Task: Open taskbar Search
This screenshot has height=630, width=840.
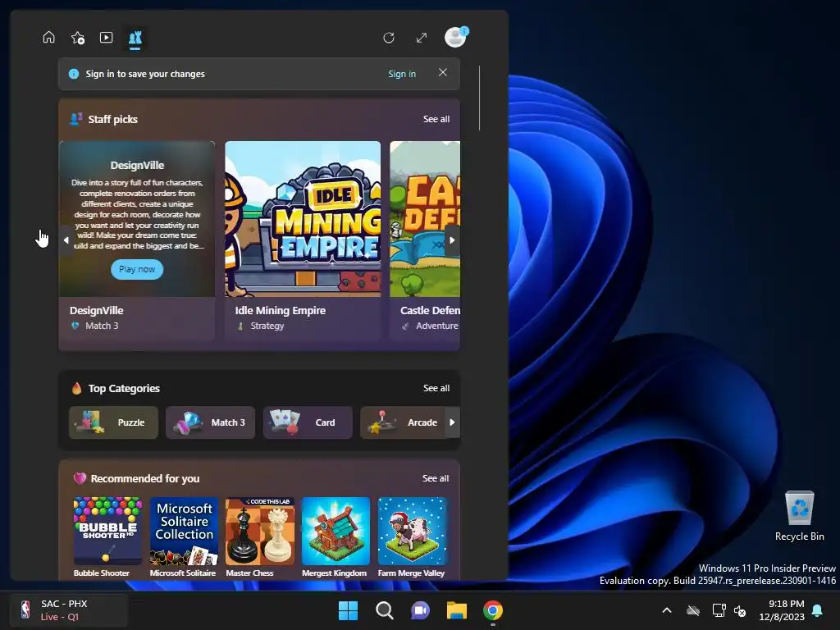Action: (x=384, y=610)
